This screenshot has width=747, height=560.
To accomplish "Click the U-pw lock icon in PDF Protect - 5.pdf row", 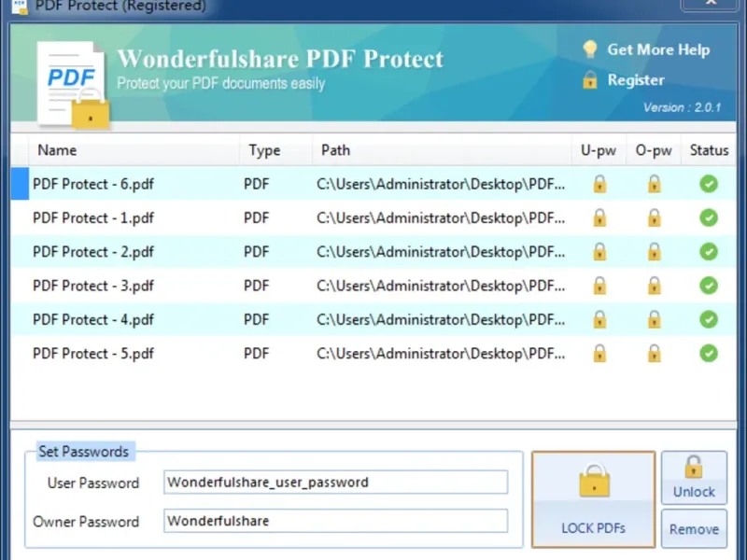I will pos(599,354).
